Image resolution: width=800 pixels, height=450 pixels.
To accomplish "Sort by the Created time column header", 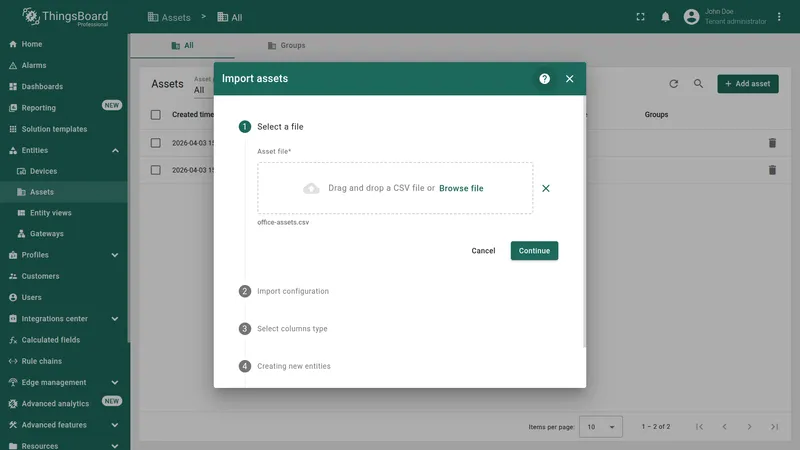I will [192, 114].
